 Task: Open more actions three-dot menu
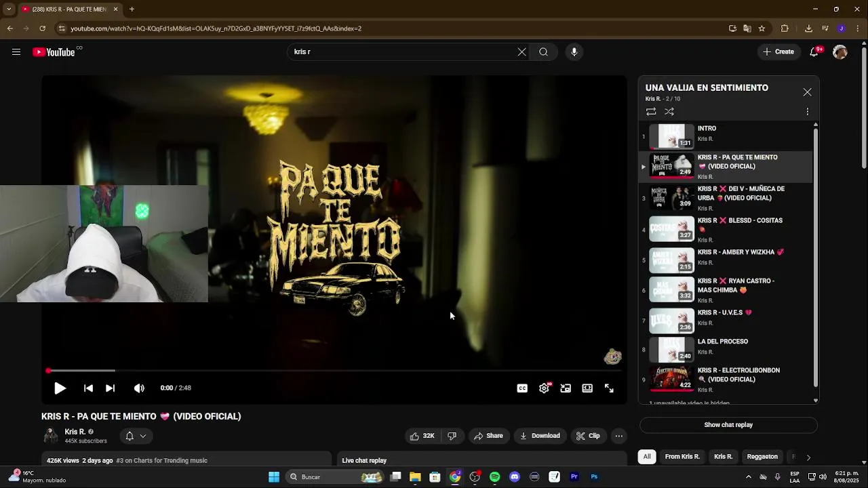tap(618, 436)
